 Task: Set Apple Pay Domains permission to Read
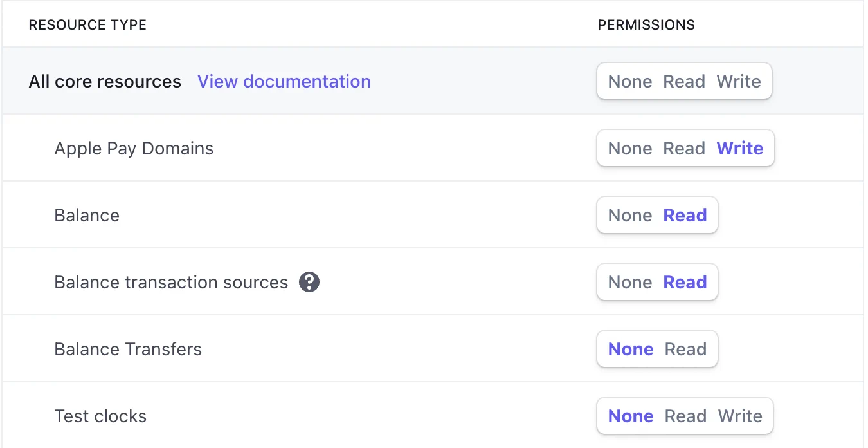(684, 149)
